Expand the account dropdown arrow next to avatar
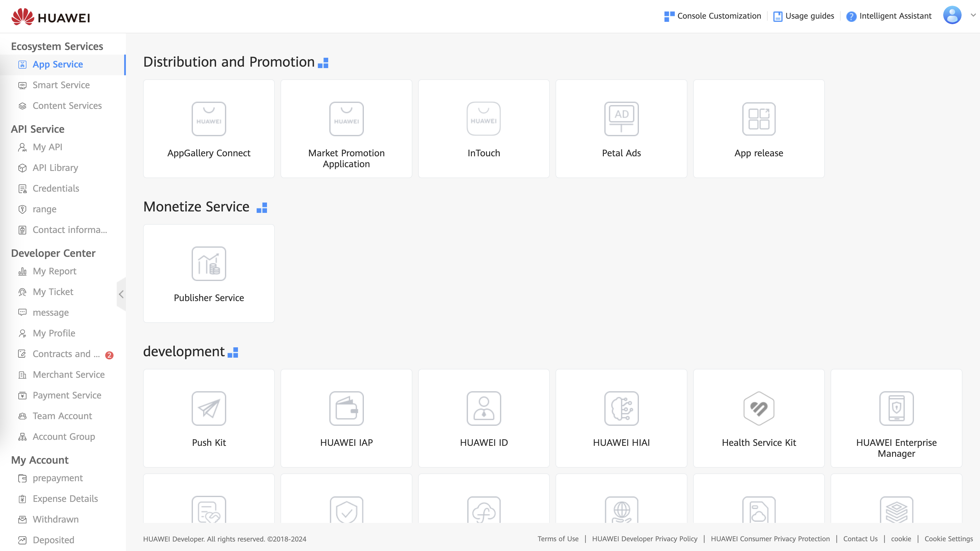This screenshot has width=980, height=551. (x=973, y=15)
